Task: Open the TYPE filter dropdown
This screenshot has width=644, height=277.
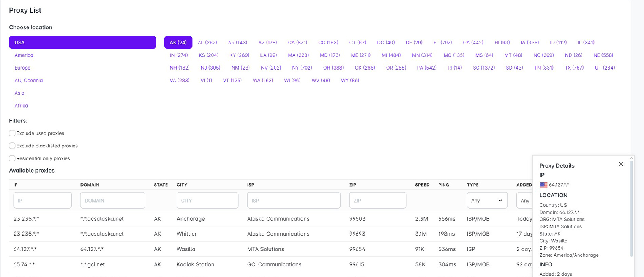Action: click(x=487, y=200)
